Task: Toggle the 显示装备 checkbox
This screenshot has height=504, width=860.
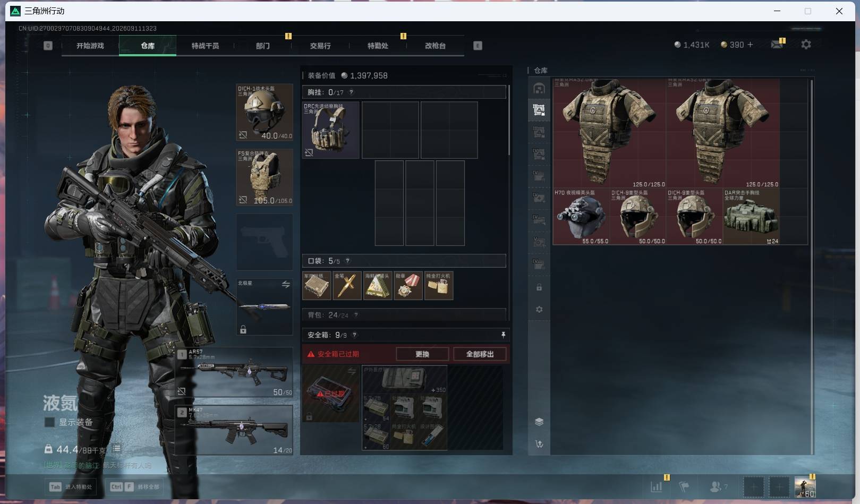Action: pos(49,422)
